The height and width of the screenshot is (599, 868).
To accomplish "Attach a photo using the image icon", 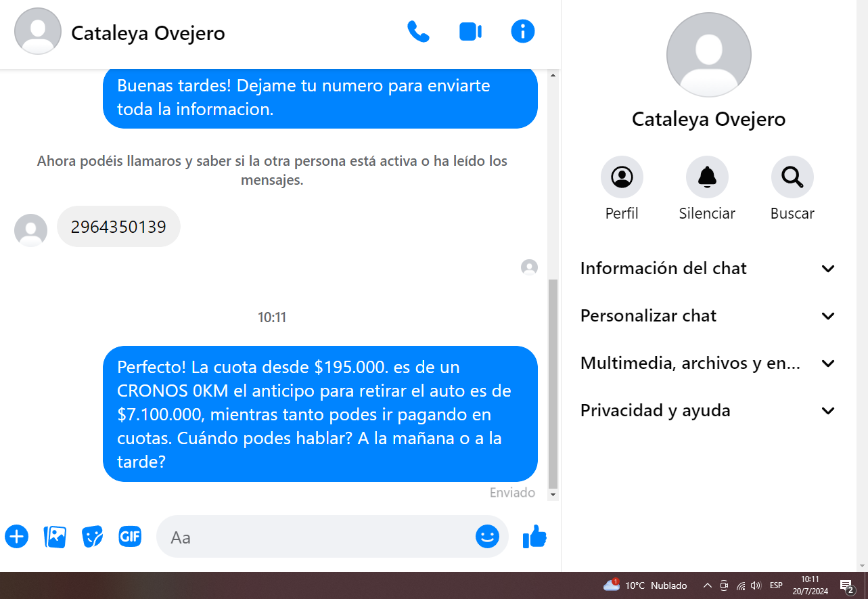I will tap(55, 537).
